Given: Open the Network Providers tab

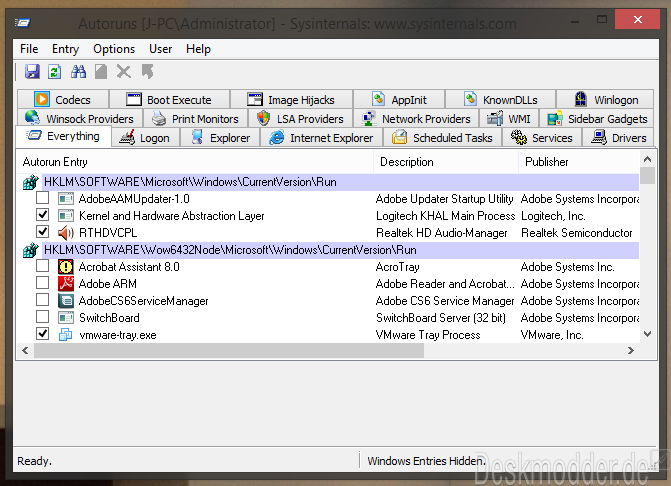Looking at the screenshot, I should (x=416, y=119).
